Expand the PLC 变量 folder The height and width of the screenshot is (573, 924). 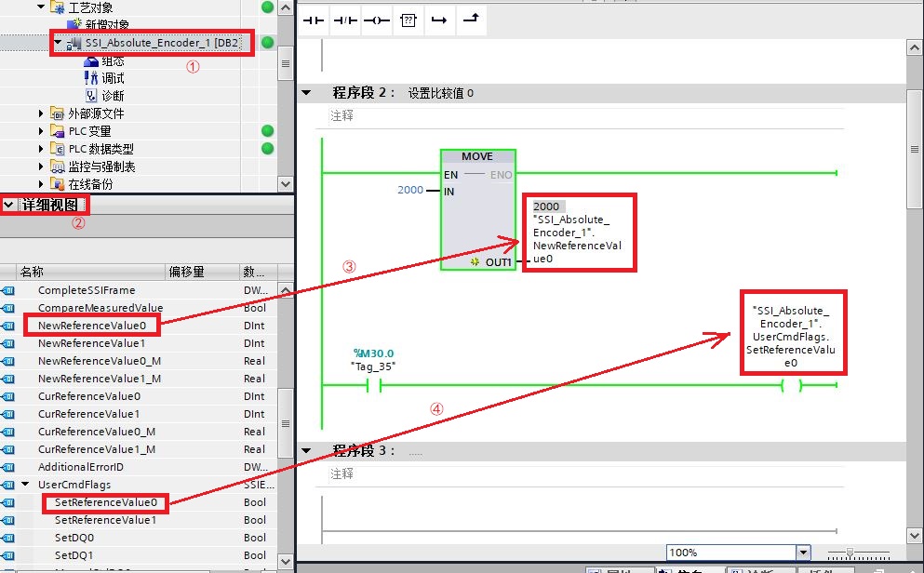(x=41, y=131)
